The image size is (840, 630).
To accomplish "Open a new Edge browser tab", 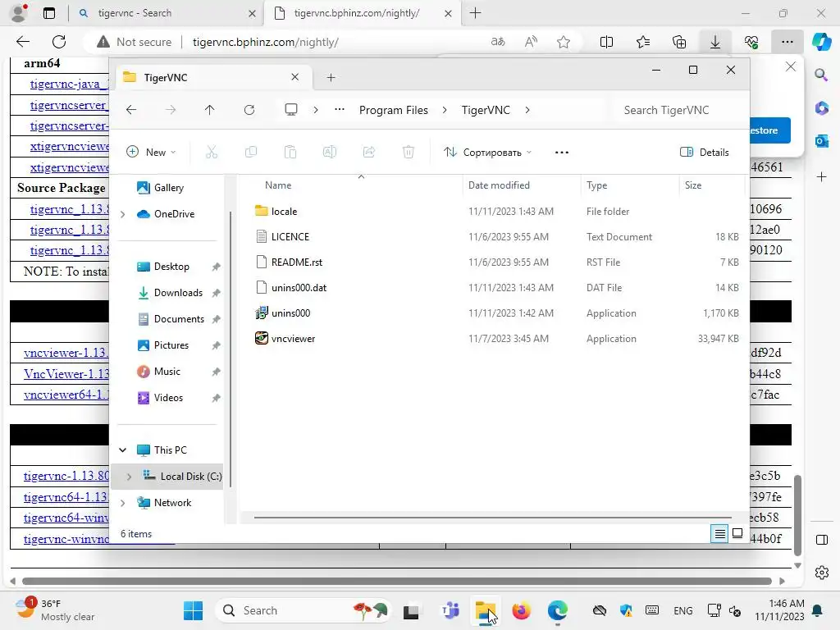I will click(x=475, y=13).
